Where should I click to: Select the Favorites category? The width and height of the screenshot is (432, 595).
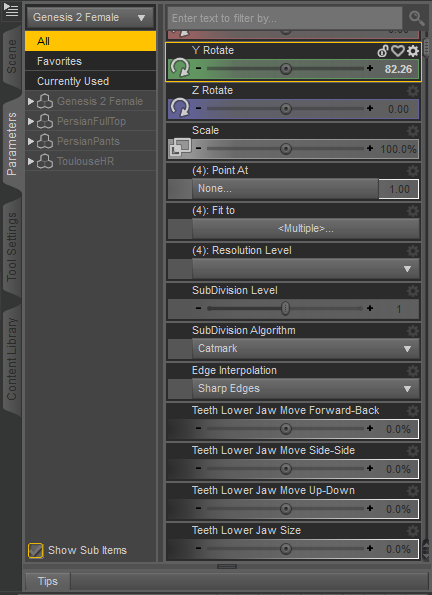(90, 61)
